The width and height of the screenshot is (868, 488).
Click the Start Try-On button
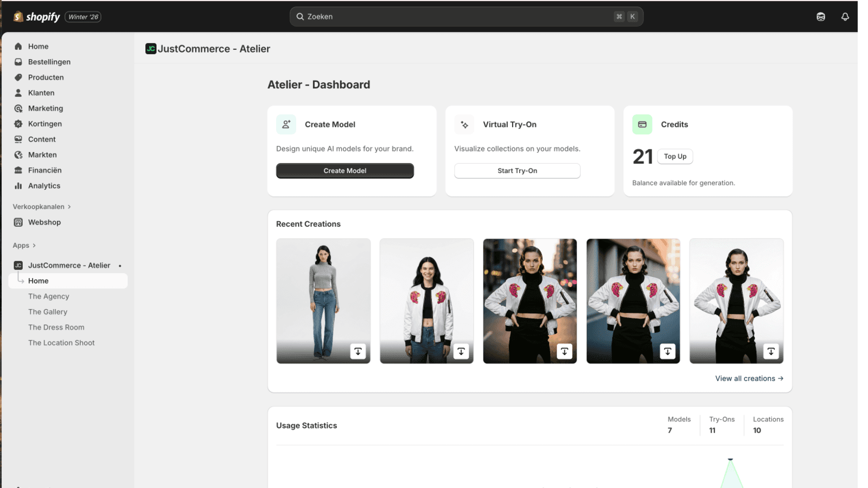coord(517,171)
